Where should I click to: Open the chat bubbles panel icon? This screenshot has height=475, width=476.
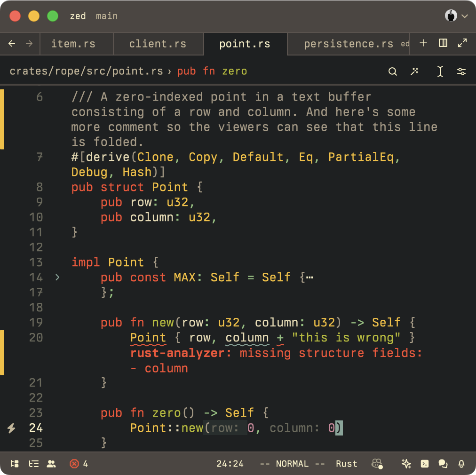tap(443, 464)
